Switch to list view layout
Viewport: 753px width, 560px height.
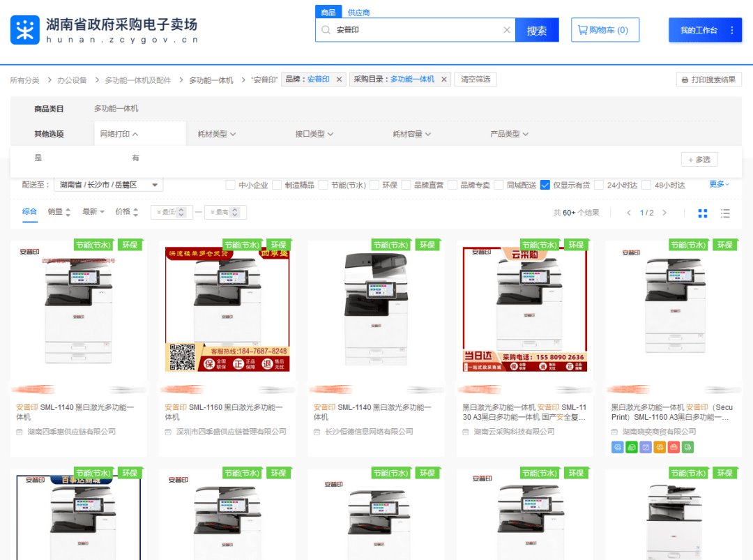pos(725,213)
